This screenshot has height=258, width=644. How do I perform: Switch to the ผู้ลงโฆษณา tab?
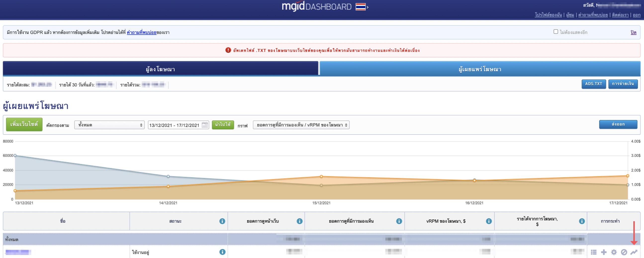[x=160, y=69]
